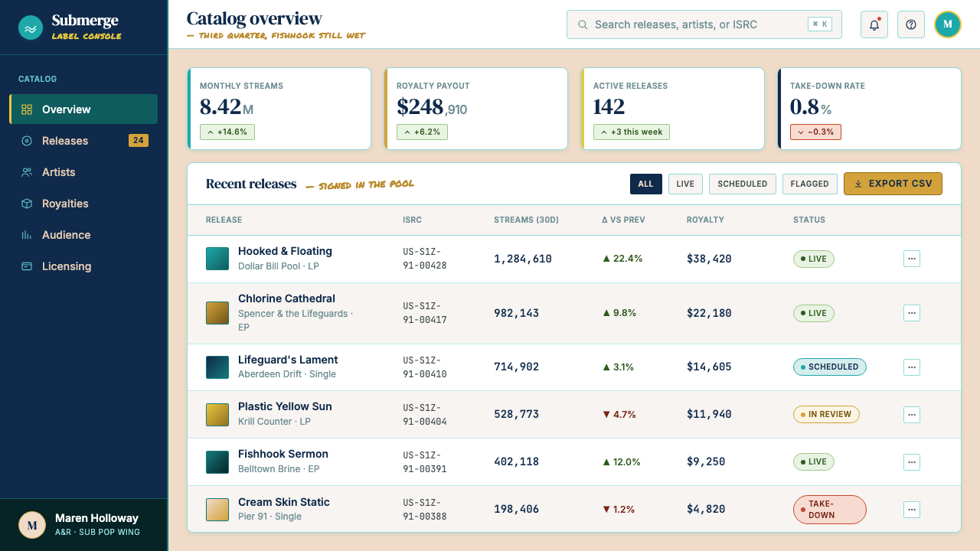Click the +3 this week badge
This screenshot has width=980, height=551.
tap(632, 132)
